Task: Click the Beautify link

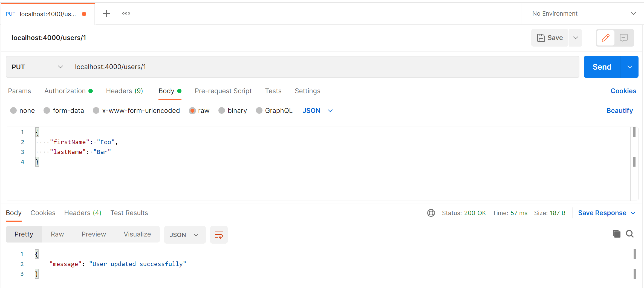Action: (x=619, y=110)
